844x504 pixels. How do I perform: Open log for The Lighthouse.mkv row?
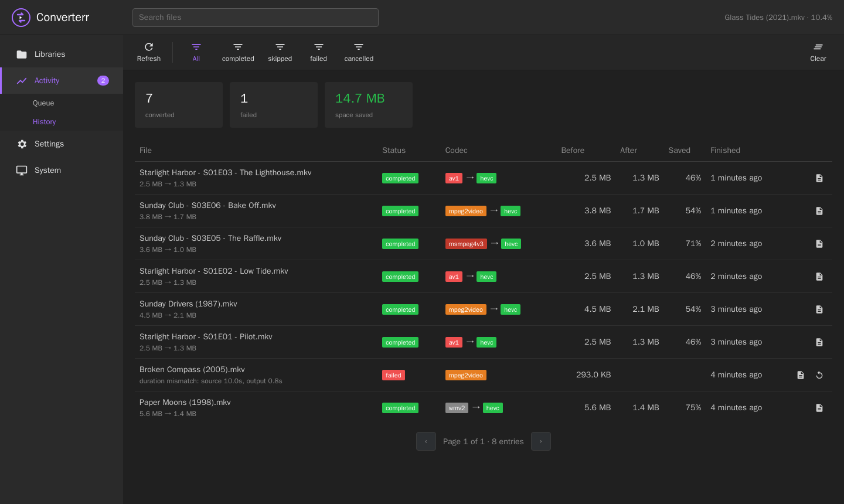point(819,178)
